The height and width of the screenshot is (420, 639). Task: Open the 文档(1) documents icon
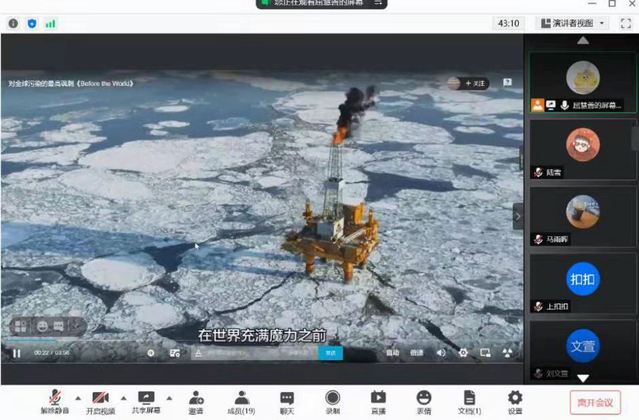pyautogui.click(x=469, y=402)
